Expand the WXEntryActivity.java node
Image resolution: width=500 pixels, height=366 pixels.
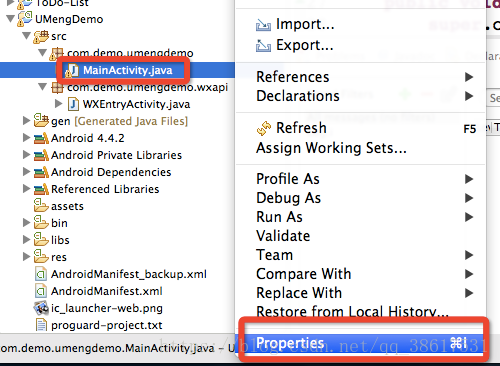tap(59, 104)
